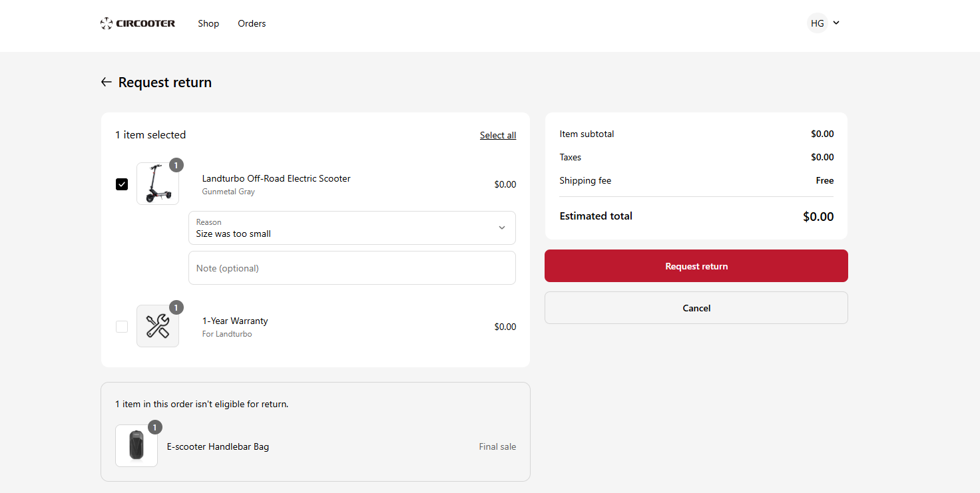Click the not eligible for return notice
Screen dimensions: 980x493
coord(202,404)
